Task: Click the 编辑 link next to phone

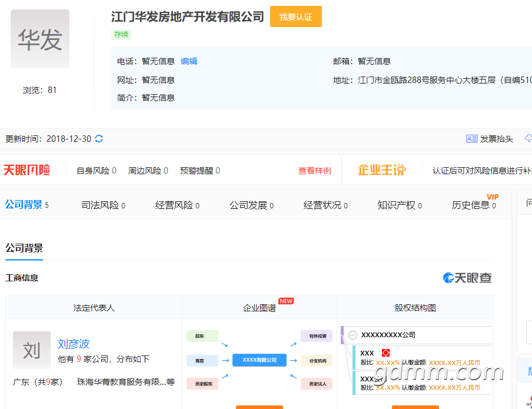Action: pyautogui.click(x=189, y=61)
